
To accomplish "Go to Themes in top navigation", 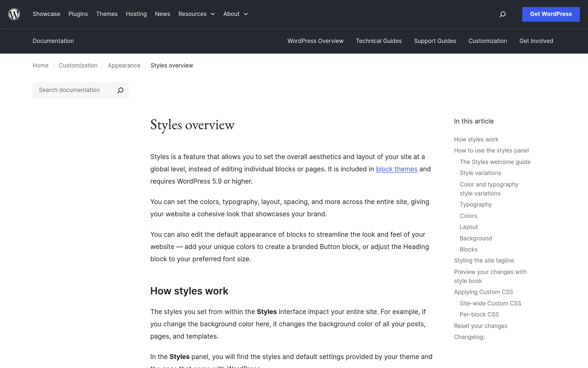I will (x=107, y=14).
